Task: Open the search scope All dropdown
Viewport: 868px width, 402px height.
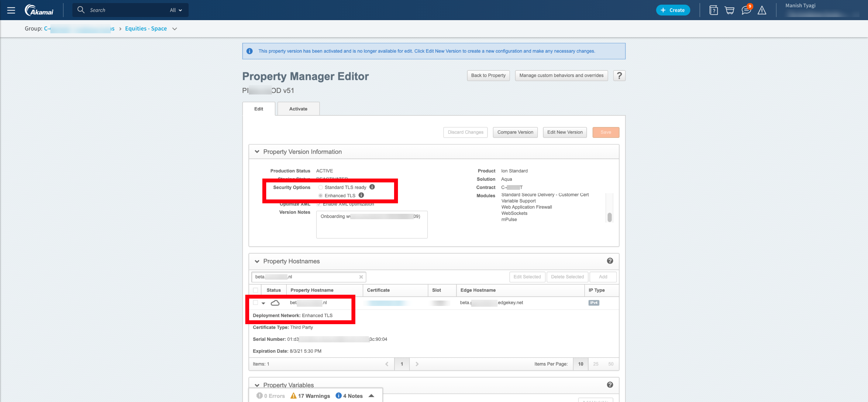Action: (x=176, y=10)
